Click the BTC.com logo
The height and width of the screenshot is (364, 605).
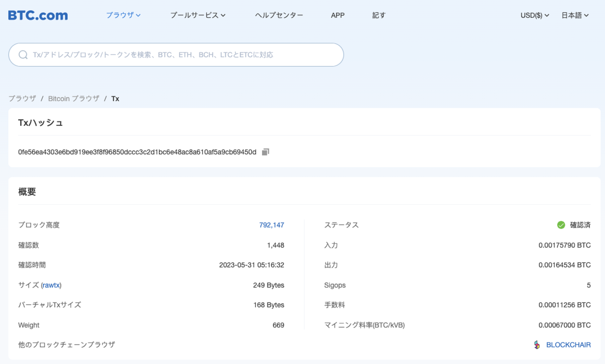(38, 15)
